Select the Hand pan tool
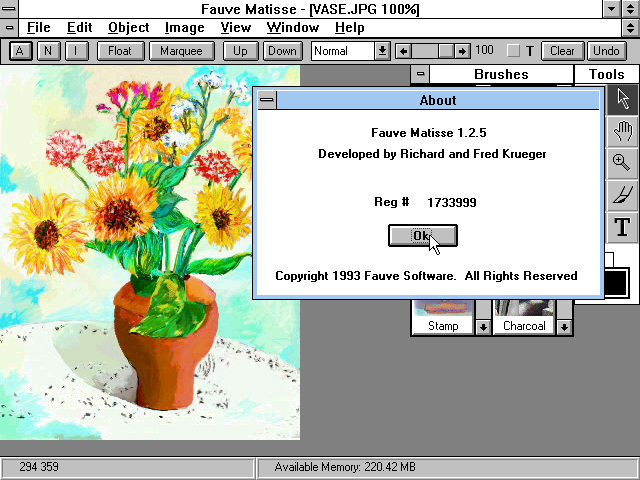Image resolution: width=640 pixels, height=480 pixels. (622, 130)
